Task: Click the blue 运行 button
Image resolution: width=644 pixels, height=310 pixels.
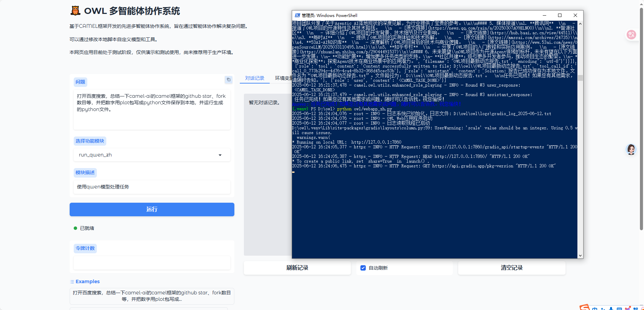Action: pos(152,209)
